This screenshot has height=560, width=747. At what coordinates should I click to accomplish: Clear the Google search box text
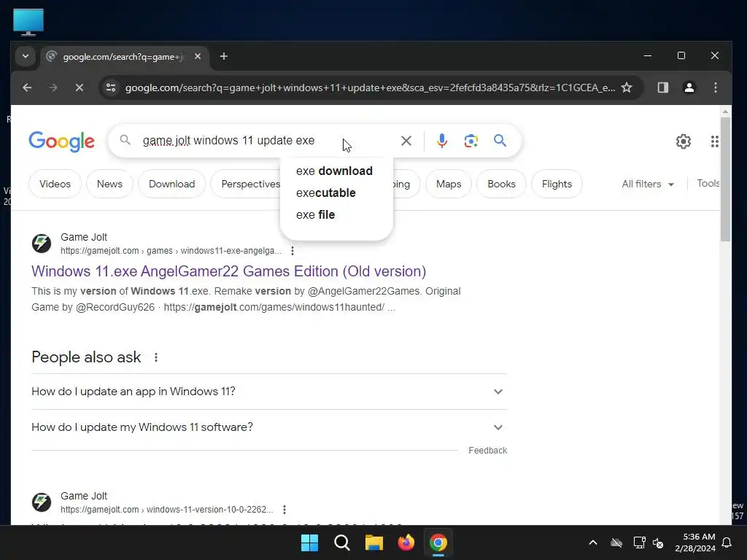coord(406,141)
